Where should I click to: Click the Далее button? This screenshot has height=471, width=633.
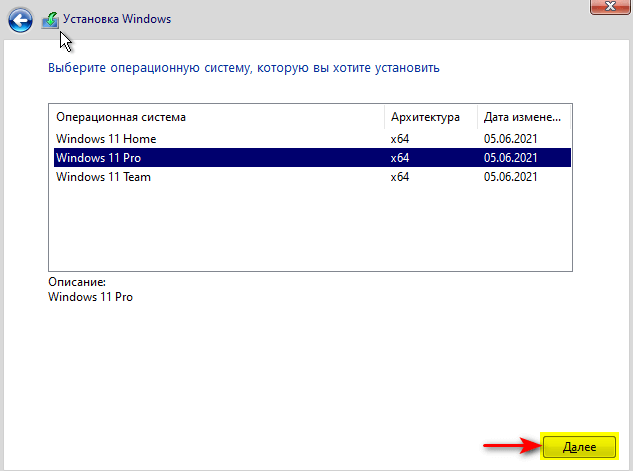[579, 447]
